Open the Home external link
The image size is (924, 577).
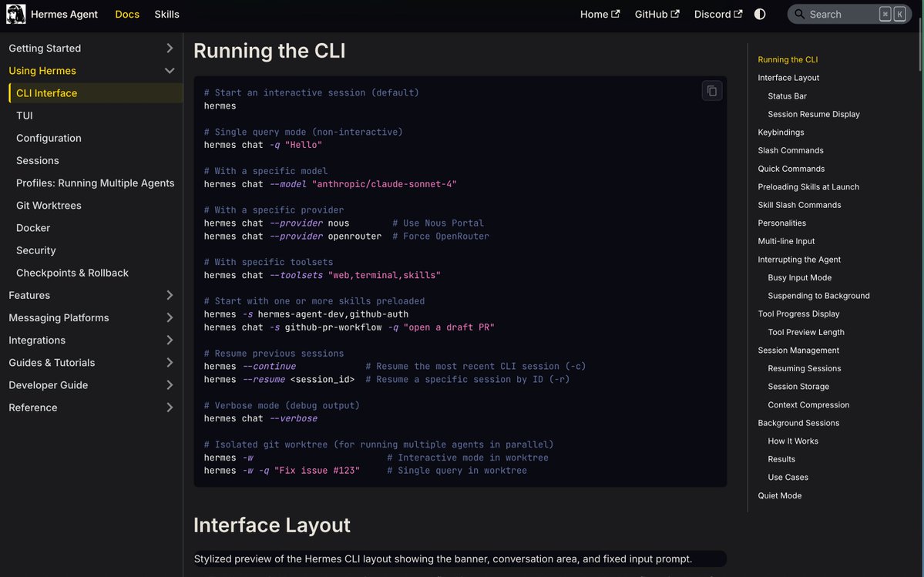pyautogui.click(x=600, y=14)
